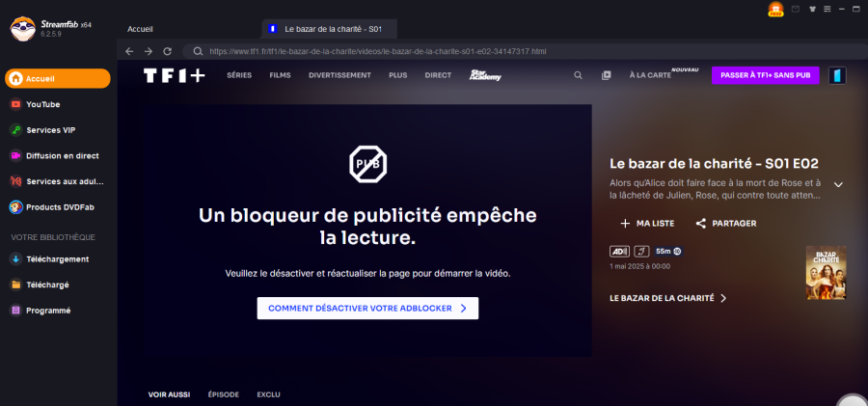Click the 1 mai 2025 date text
The image size is (868, 406).
(x=640, y=266)
